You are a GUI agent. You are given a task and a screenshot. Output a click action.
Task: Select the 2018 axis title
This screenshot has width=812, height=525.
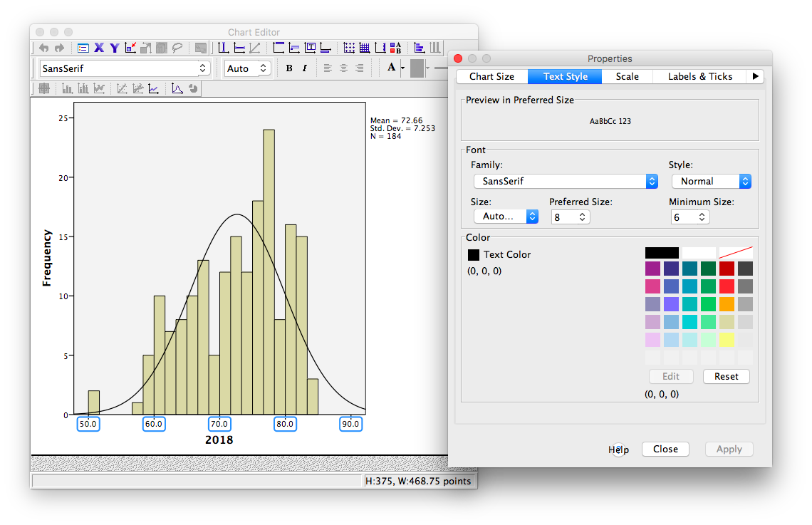pos(219,440)
